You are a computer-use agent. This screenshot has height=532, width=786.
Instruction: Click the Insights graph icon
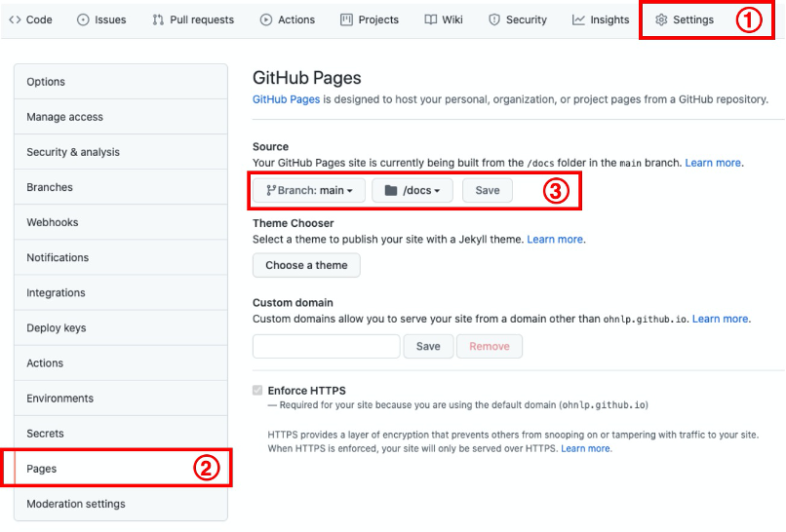pos(578,19)
